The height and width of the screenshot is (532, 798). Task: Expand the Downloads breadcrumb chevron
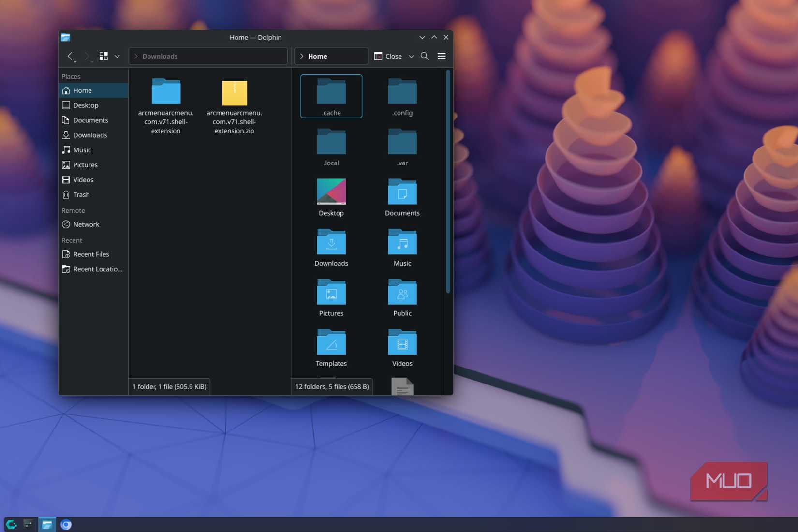point(136,56)
